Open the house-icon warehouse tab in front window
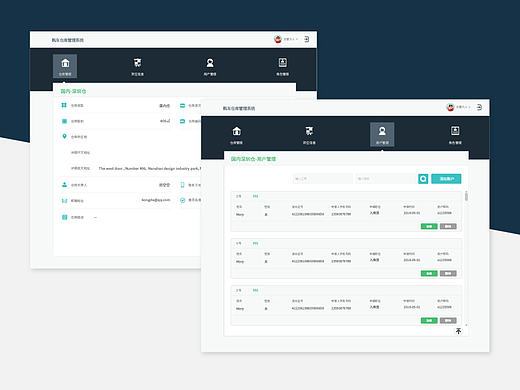Image resolution: width=520 pixels, height=390 pixels. 236,135
